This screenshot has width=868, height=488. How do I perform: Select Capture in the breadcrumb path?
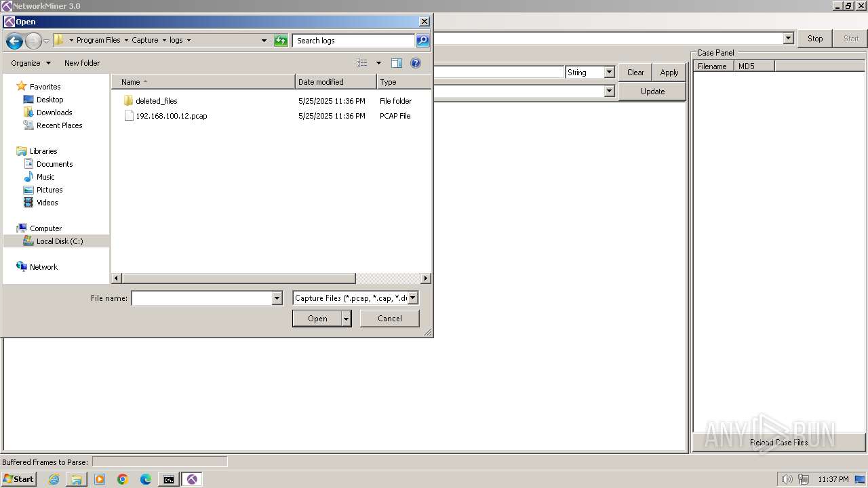[145, 41]
